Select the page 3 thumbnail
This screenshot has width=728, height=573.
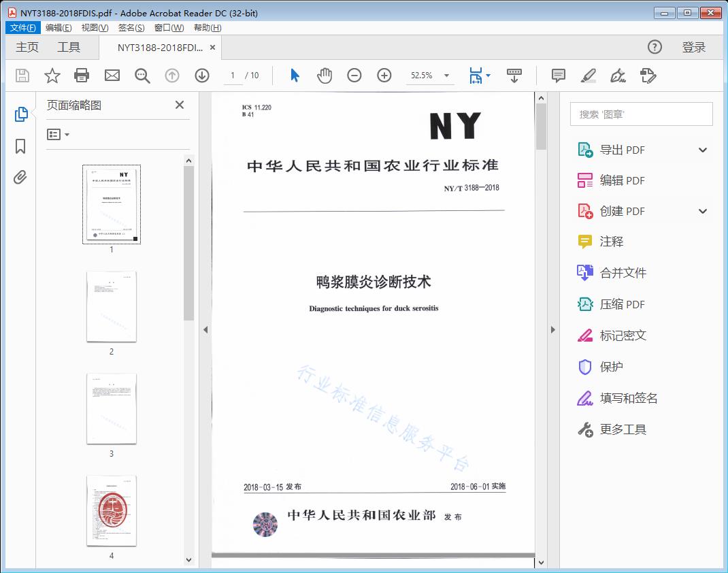111,408
